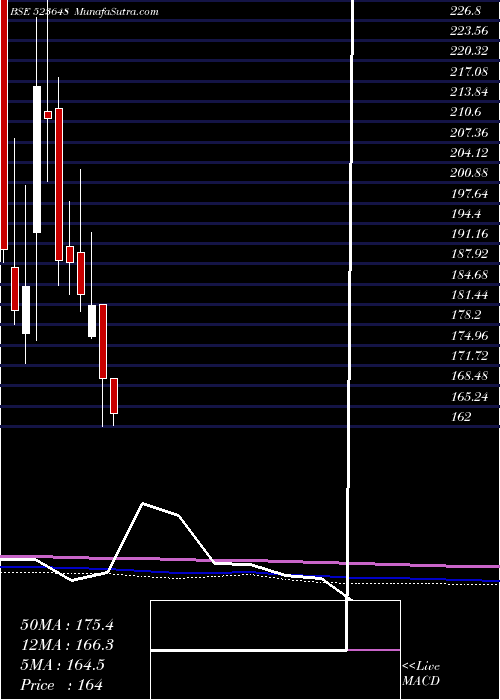Click the 197.64 price axis label
Viewport: 500px width, 700px height.
(469, 193)
